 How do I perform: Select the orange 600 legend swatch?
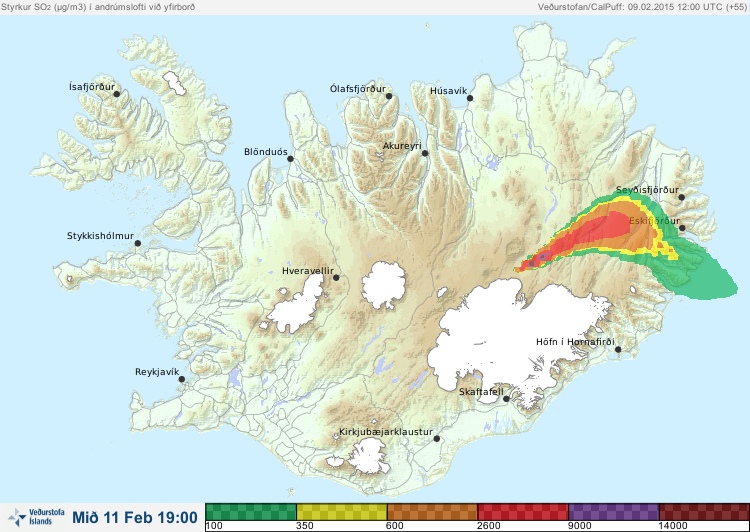[x=432, y=511]
